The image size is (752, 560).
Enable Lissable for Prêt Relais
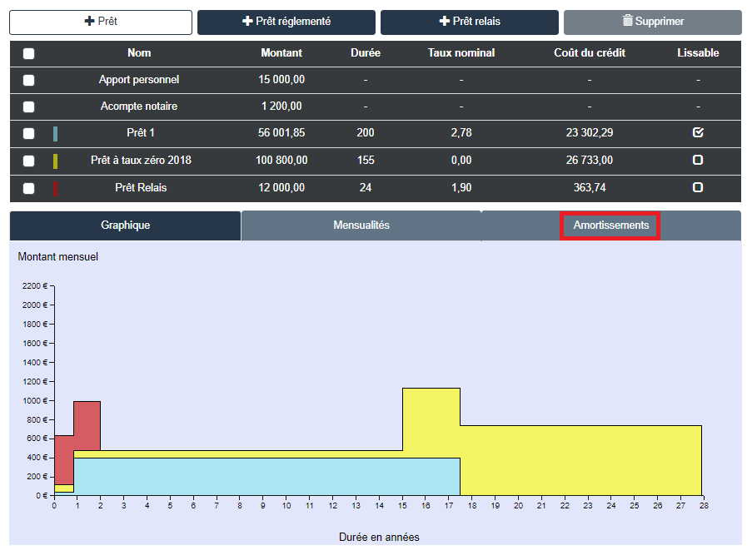(698, 188)
